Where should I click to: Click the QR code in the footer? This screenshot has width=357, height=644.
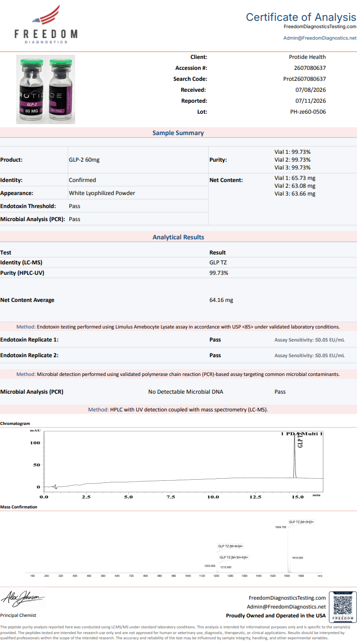pos(343,606)
